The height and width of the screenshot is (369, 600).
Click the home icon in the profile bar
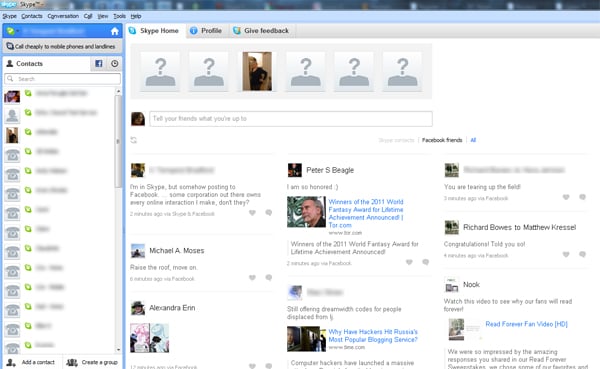click(x=114, y=31)
